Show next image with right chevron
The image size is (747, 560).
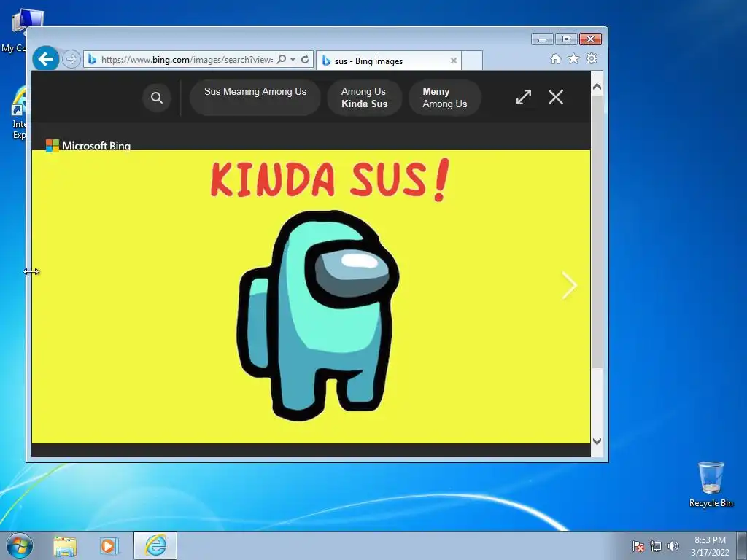click(x=569, y=285)
